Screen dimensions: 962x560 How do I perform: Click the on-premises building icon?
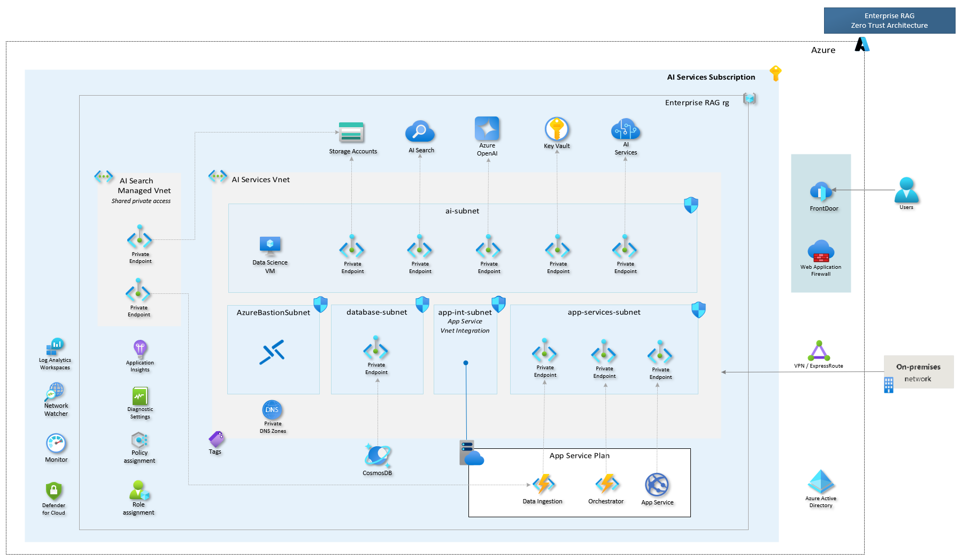click(x=889, y=385)
